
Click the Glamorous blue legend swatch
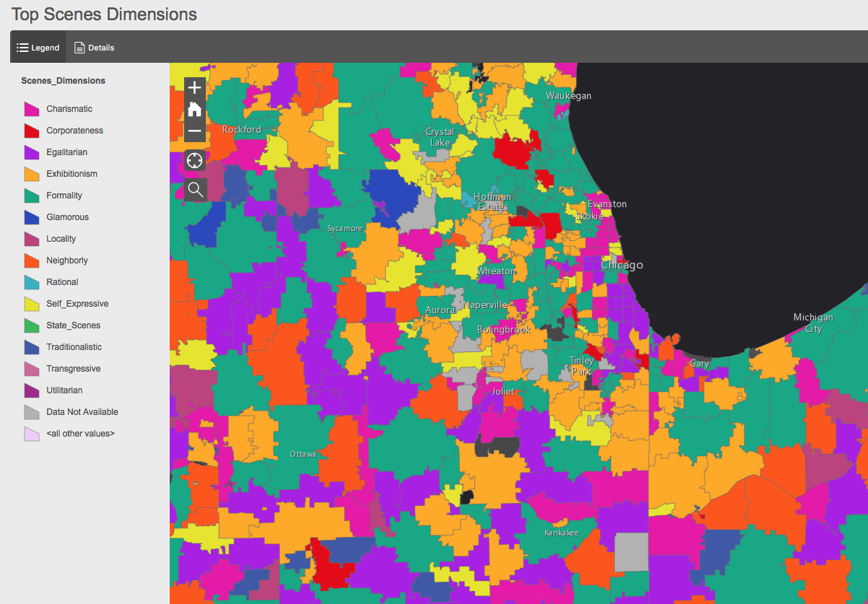click(31, 217)
